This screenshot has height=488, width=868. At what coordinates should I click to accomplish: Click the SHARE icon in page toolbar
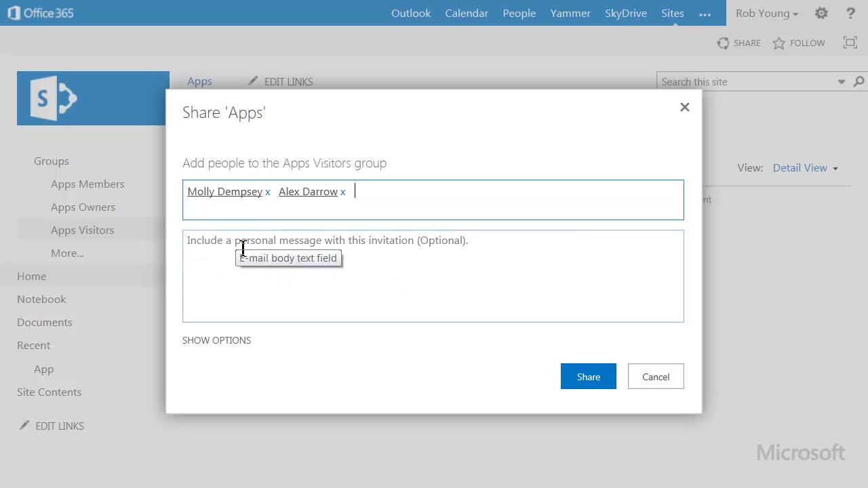click(724, 43)
